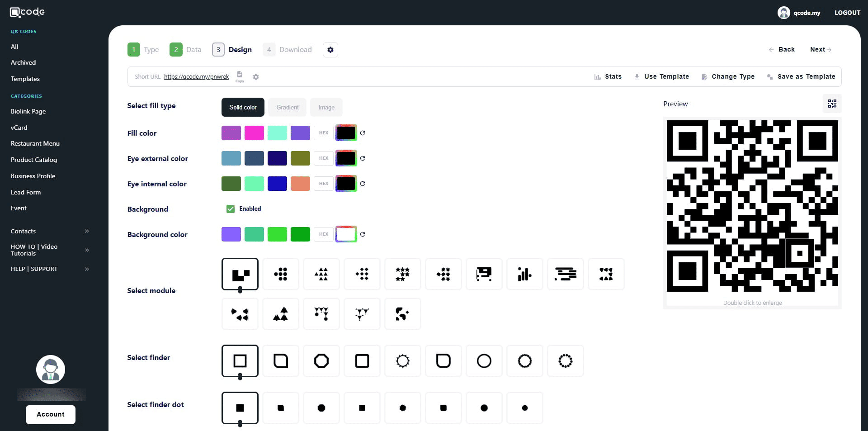Pick the octagon finder shape
868x431 pixels.
pos(321,361)
